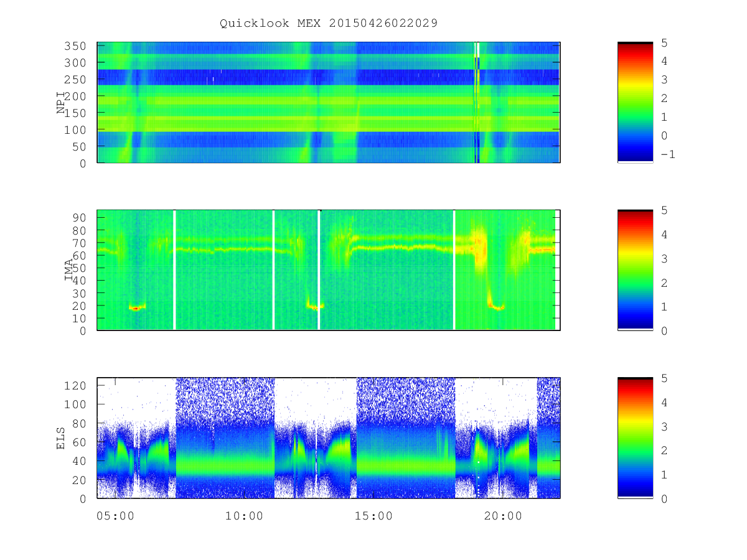Click the NPI spectrogram panel

pos(329,102)
